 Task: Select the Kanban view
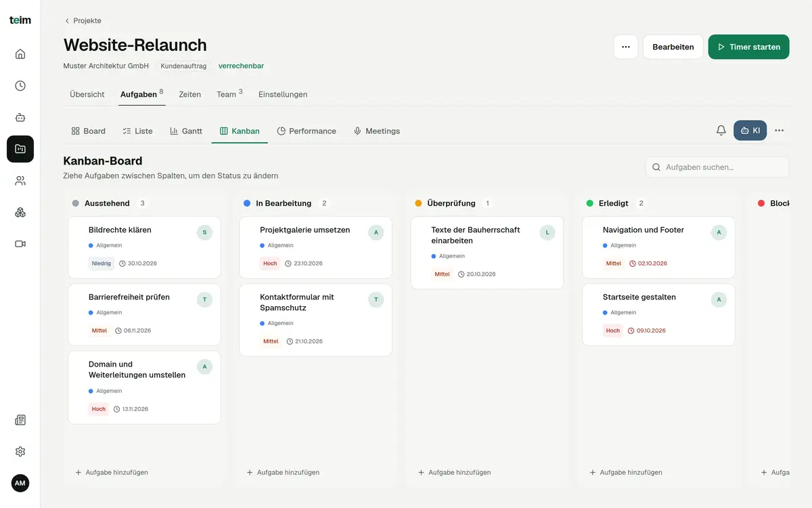pyautogui.click(x=240, y=131)
